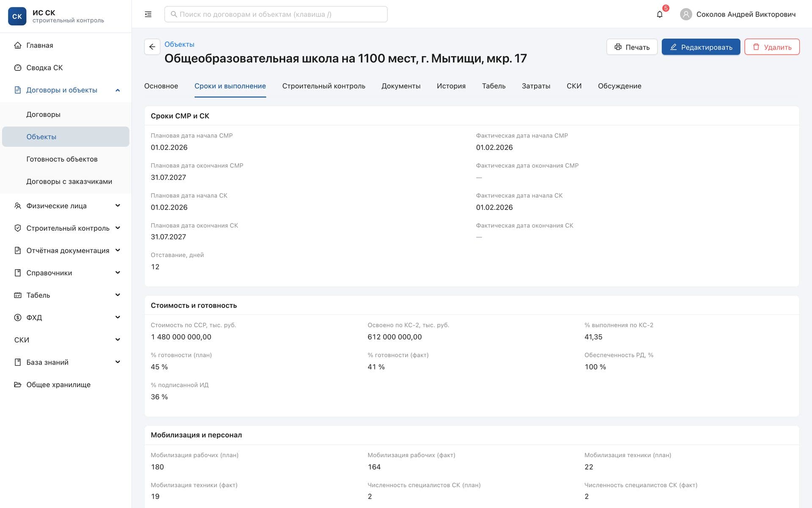Expand Физические лица menu
Image resolution: width=812 pixels, height=508 pixels.
click(x=118, y=206)
